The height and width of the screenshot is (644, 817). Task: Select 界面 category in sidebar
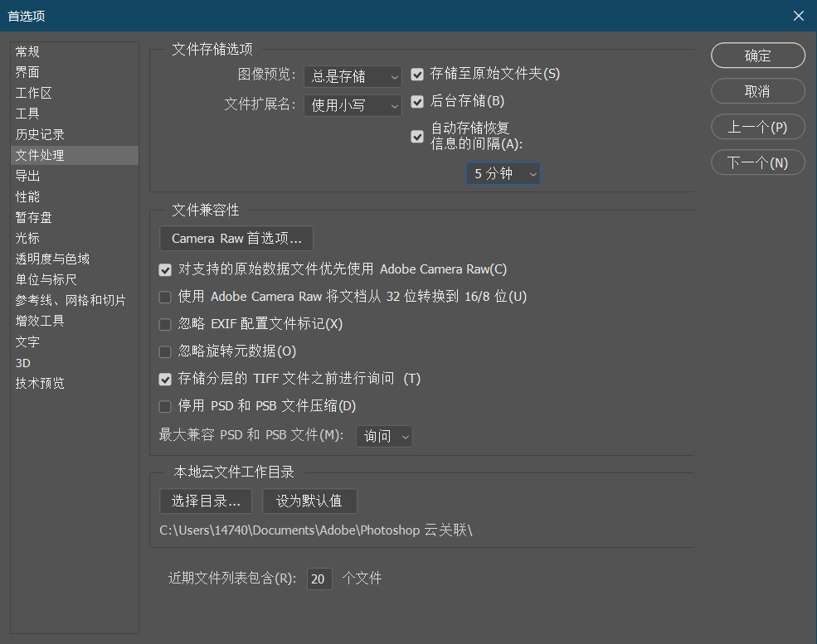point(75,72)
